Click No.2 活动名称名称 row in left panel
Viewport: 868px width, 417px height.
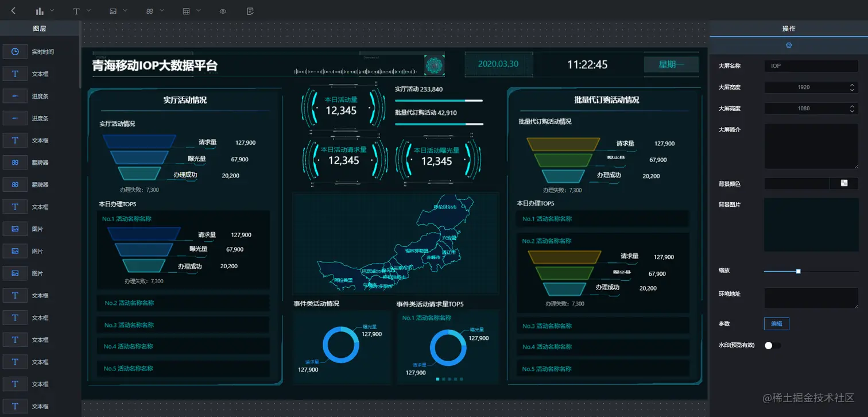coord(183,303)
